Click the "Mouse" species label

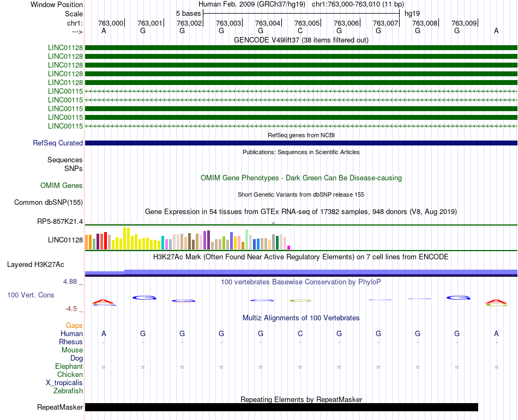click(x=72, y=350)
